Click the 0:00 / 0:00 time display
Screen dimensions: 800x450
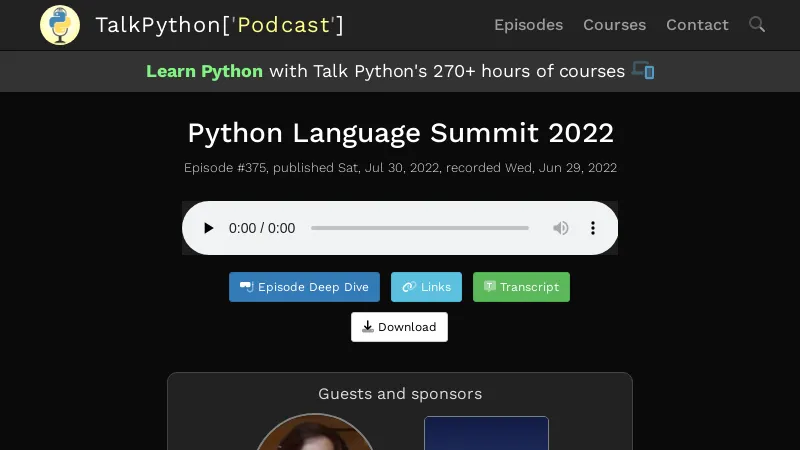pyautogui.click(x=262, y=228)
